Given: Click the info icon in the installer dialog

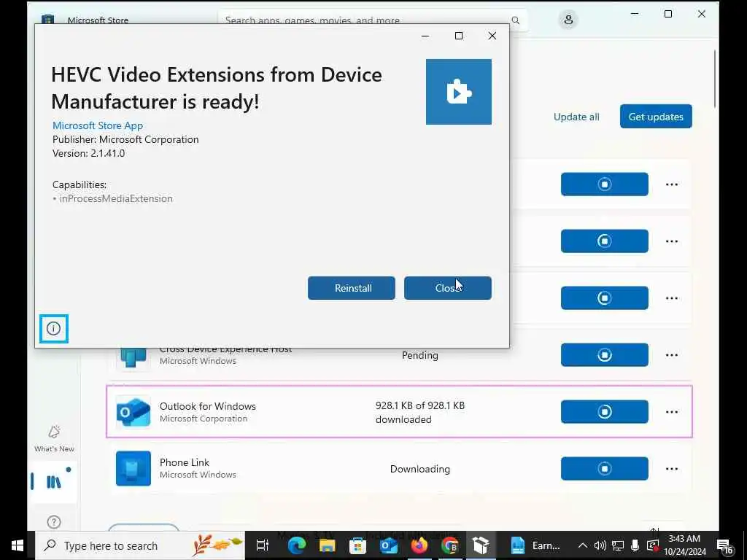Looking at the screenshot, I should 54,328.
